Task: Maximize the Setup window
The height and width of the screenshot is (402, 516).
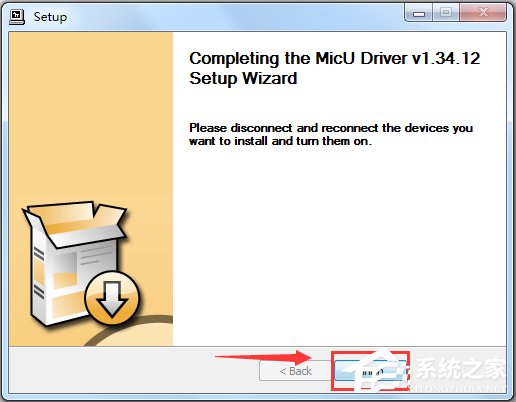Action: (x=446, y=14)
